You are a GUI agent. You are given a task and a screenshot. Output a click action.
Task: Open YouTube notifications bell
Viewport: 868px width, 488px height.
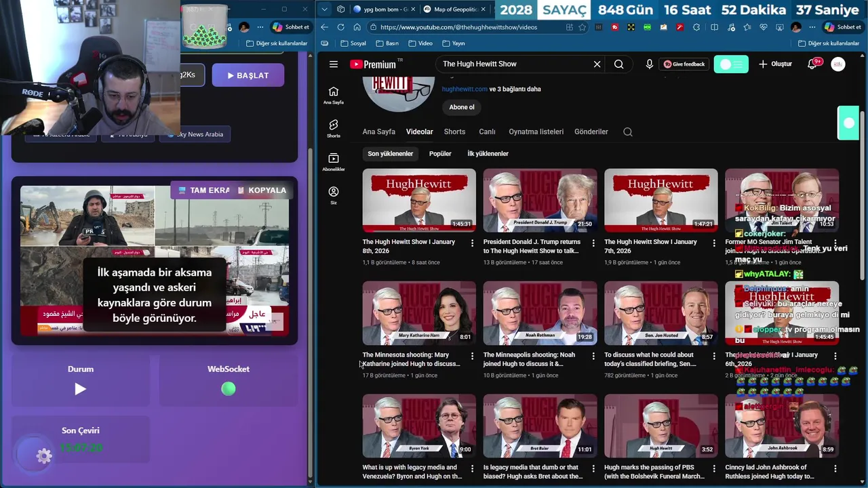pos(812,64)
